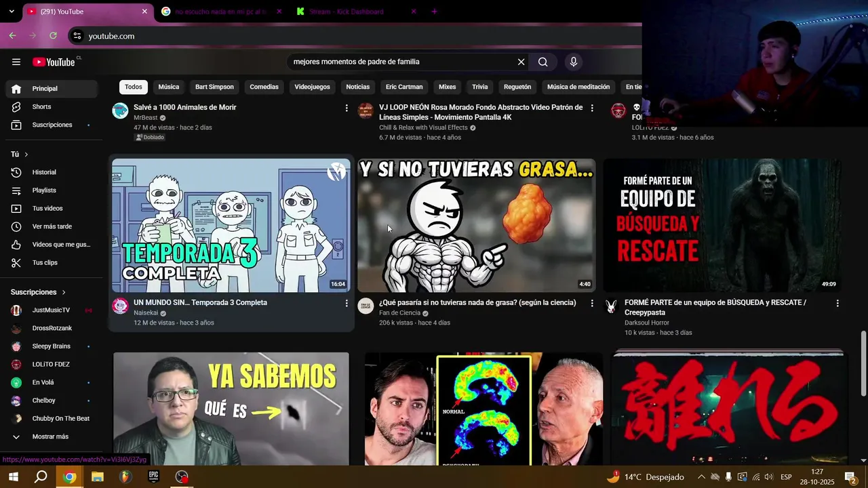This screenshot has width=868, height=488.
Task: Open options menu for grasa video
Action: pyautogui.click(x=592, y=303)
